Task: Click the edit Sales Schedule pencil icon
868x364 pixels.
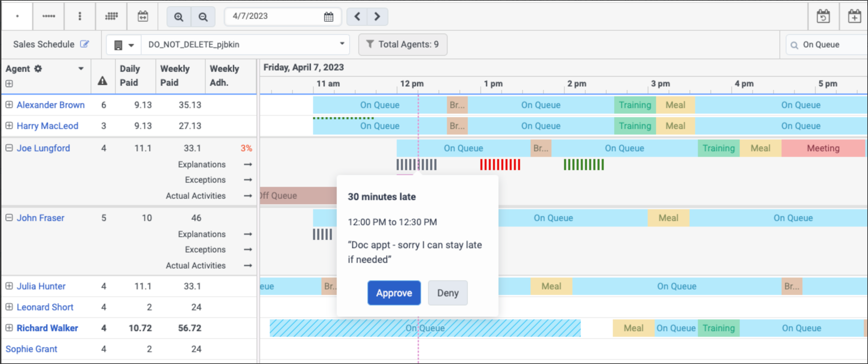Action: point(84,44)
